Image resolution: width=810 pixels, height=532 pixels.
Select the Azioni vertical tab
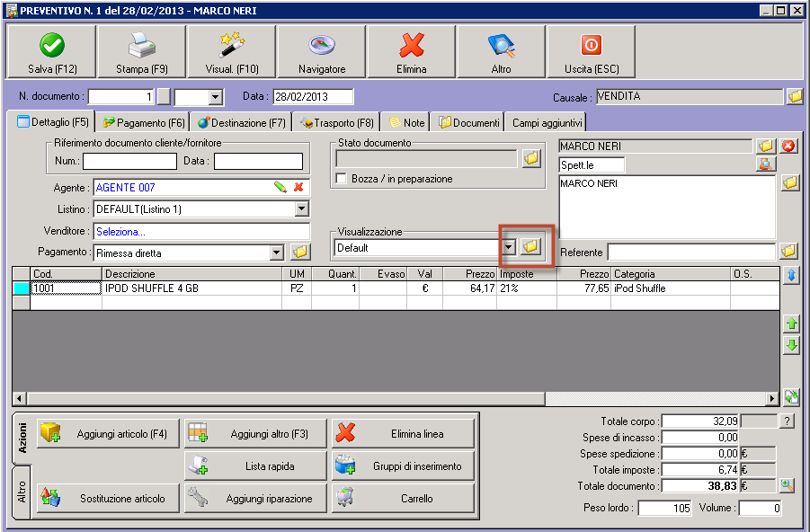coord(22,438)
